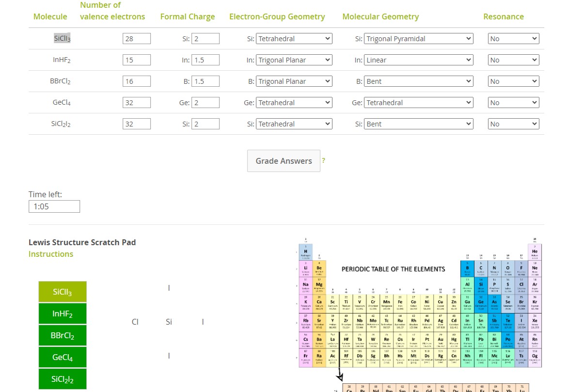Select Iodine on the periodic table
The image size is (580, 392).
520,321
